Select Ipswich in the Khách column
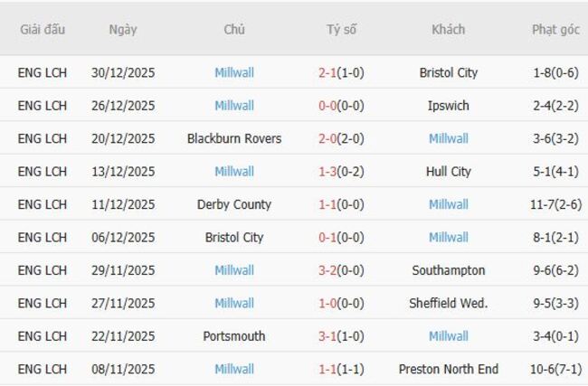Image resolution: width=588 pixels, height=386 pixels. click(x=449, y=106)
